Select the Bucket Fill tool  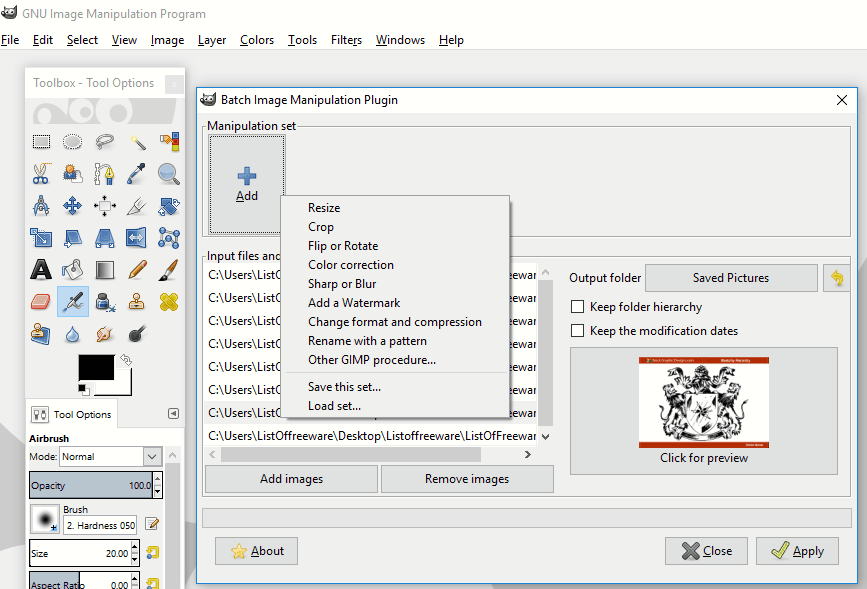72,270
